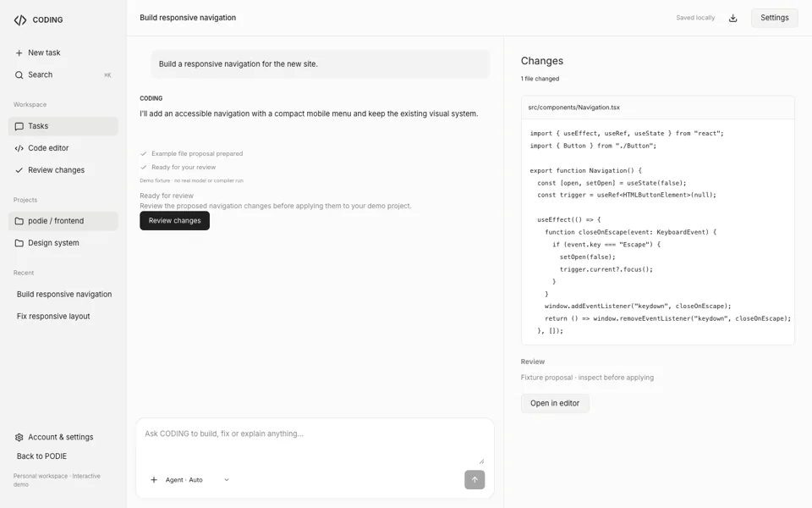The image size is (812, 508).
Task: Click the chat bubble icon beside Tasks
Action: tap(19, 126)
